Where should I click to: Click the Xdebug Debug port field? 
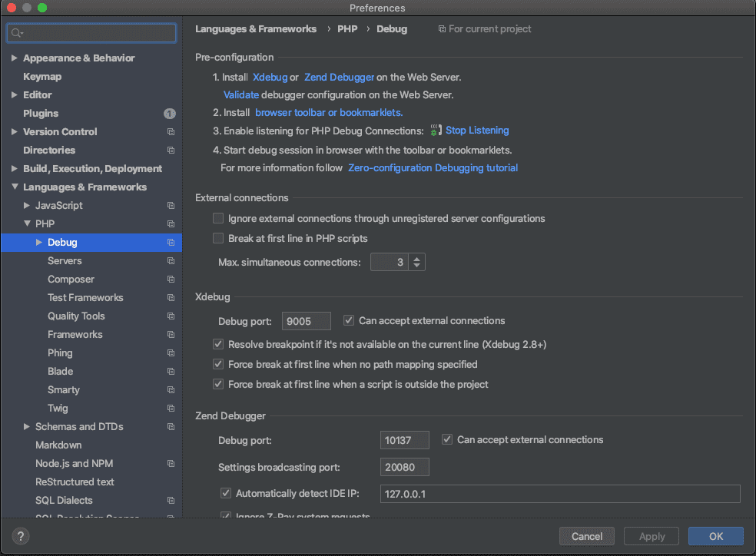(307, 321)
